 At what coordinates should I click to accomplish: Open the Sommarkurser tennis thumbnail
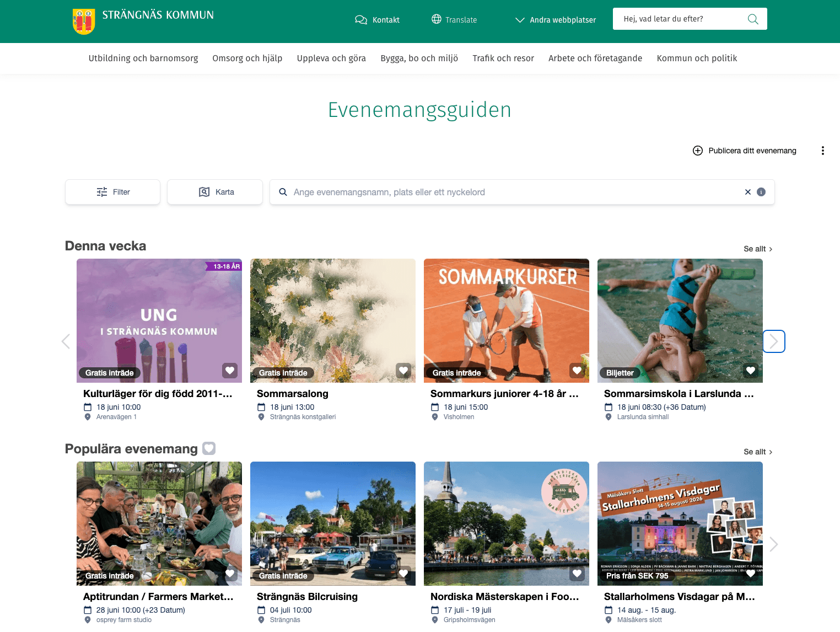(x=507, y=320)
